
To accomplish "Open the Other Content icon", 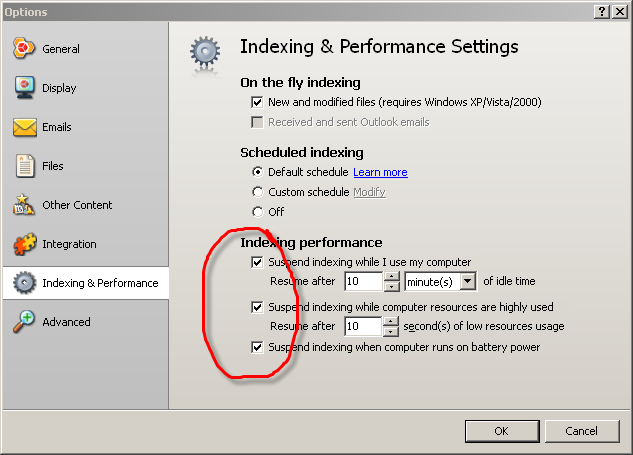I will [23, 204].
